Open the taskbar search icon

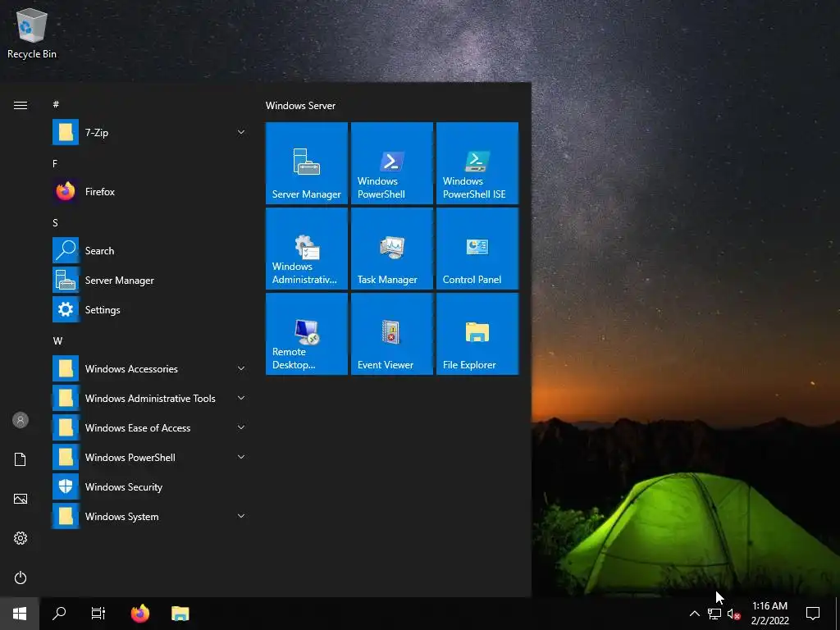[59, 614]
